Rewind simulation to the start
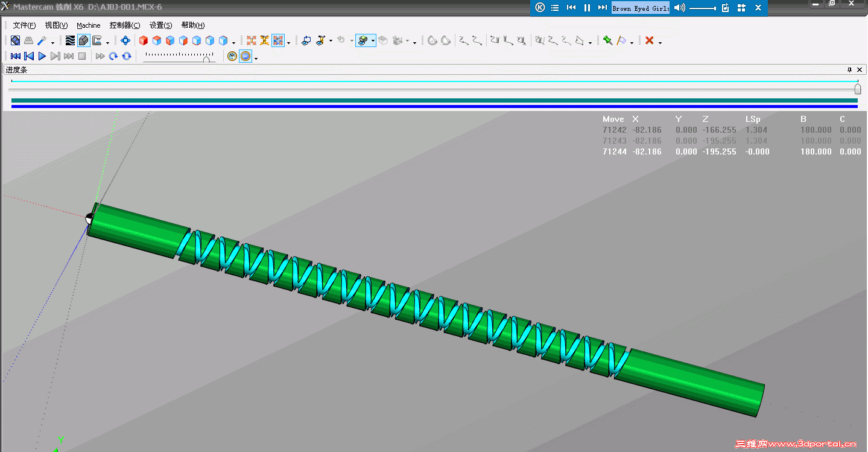Image resolution: width=868 pixels, height=452 pixels. pyautogui.click(x=16, y=56)
